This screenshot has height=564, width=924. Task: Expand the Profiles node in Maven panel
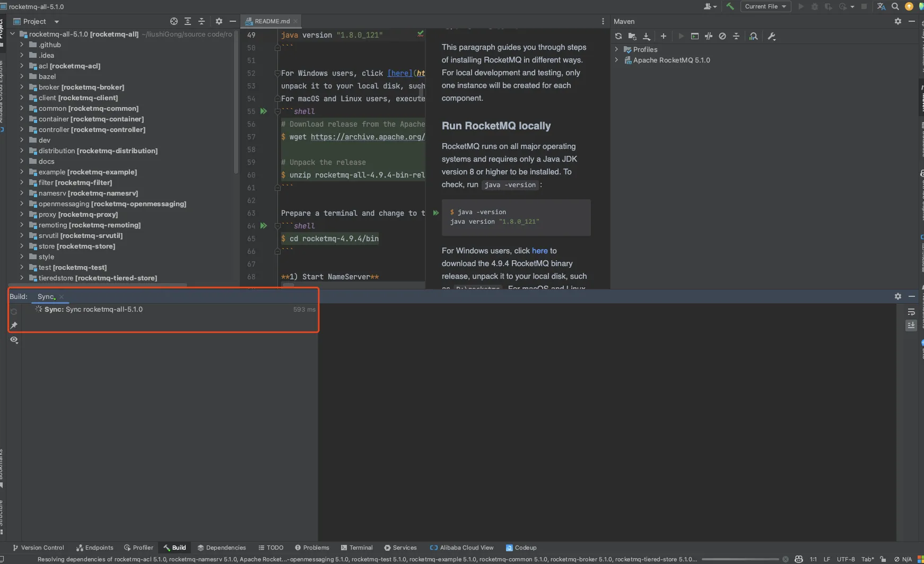616,49
